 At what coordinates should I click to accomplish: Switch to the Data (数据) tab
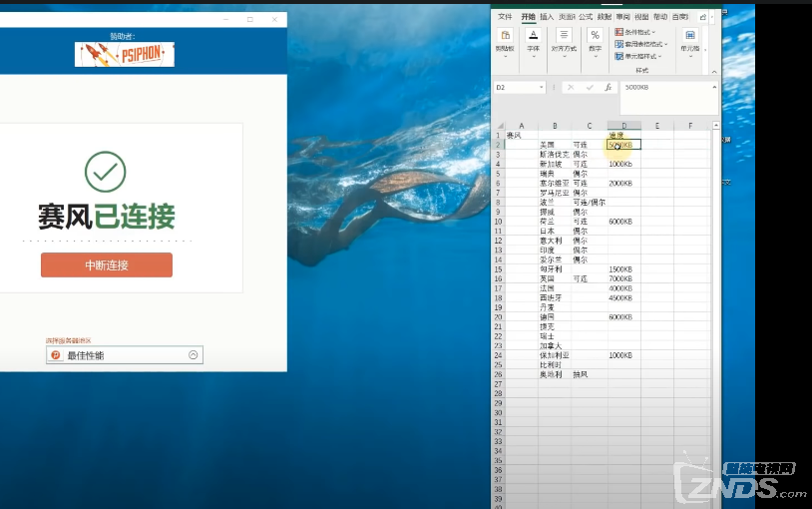tap(605, 17)
